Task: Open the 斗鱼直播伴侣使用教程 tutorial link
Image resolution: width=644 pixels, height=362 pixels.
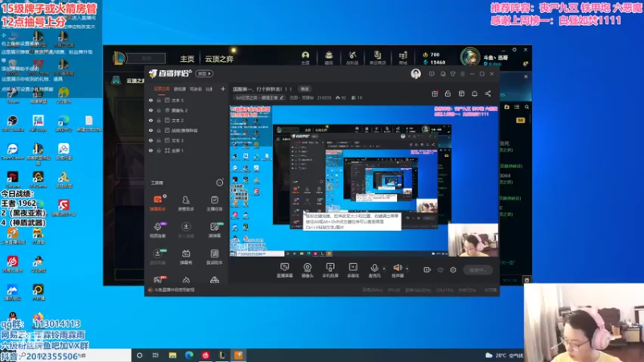Action: click(x=174, y=290)
